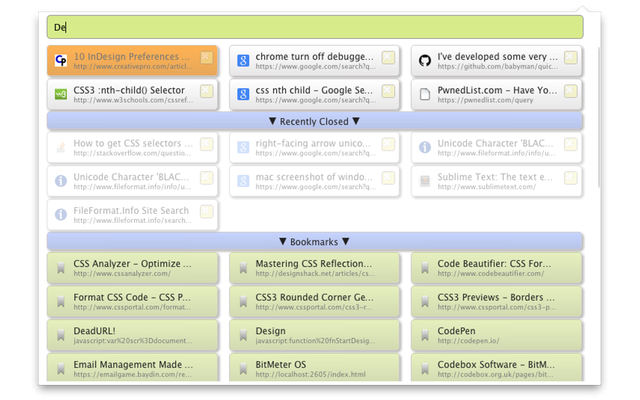Click info icon on Unicode Character entry above FileFormat.Info
The image size is (640, 400).
(61, 181)
